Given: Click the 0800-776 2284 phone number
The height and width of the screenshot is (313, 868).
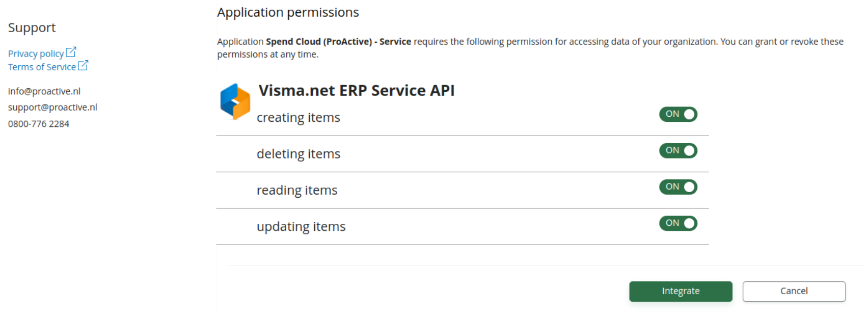Looking at the screenshot, I should (x=39, y=124).
